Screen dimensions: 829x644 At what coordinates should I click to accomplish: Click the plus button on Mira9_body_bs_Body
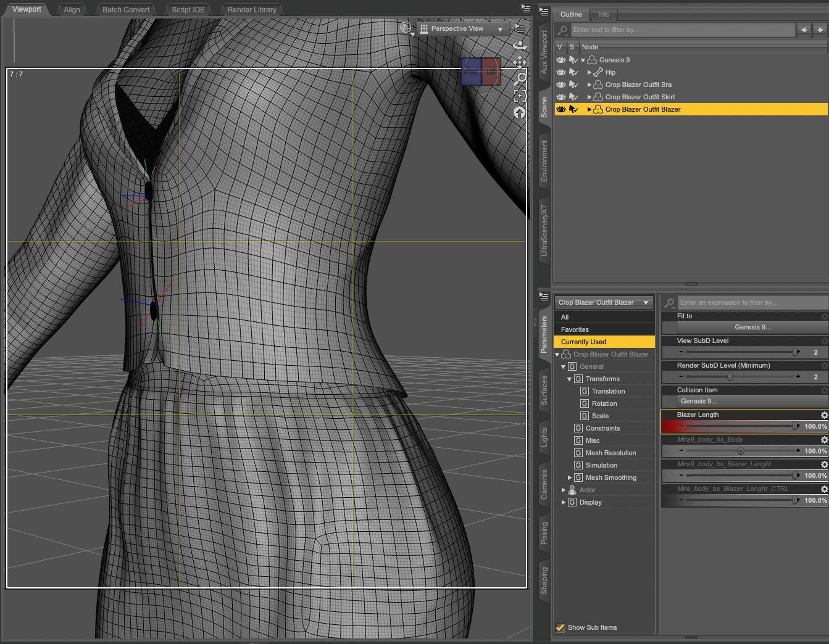tap(798, 451)
